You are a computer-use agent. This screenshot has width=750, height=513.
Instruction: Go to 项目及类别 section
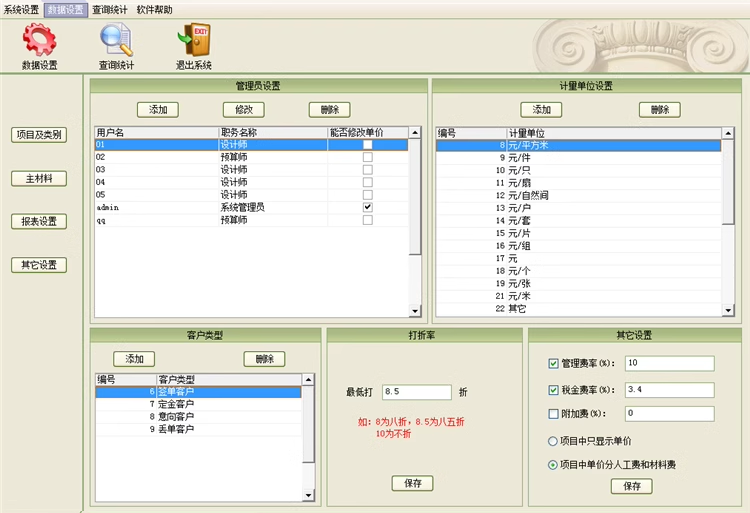click(x=39, y=135)
